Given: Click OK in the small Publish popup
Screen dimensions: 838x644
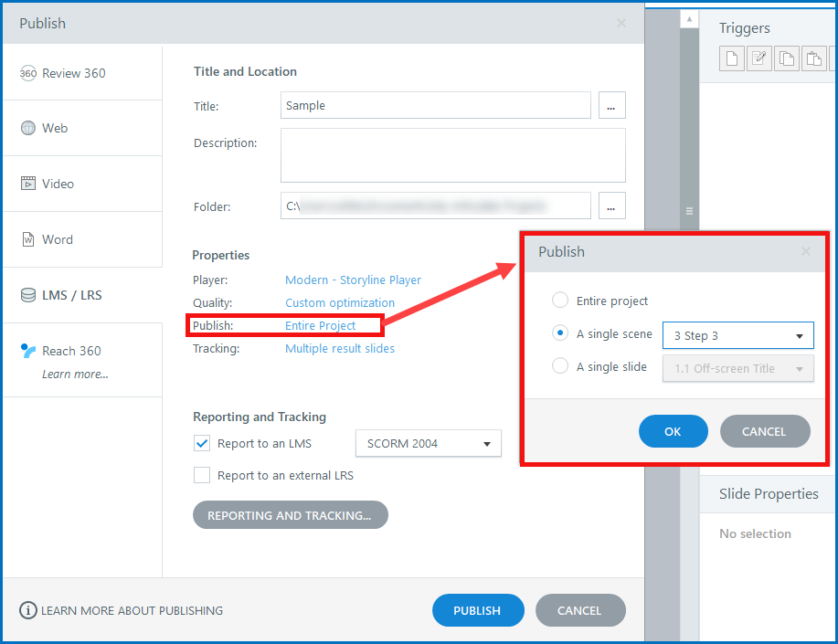Looking at the screenshot, I should tap(673, 431).
